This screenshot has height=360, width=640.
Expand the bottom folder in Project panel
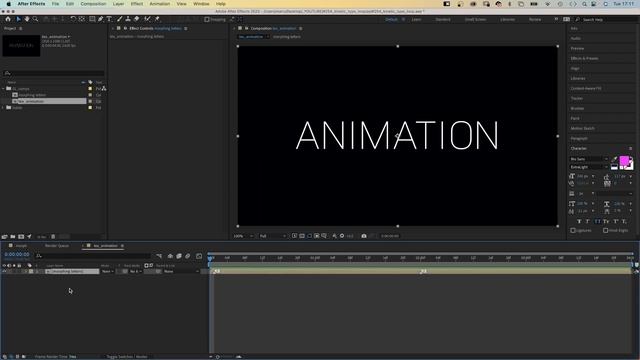(x=4, y=108)
